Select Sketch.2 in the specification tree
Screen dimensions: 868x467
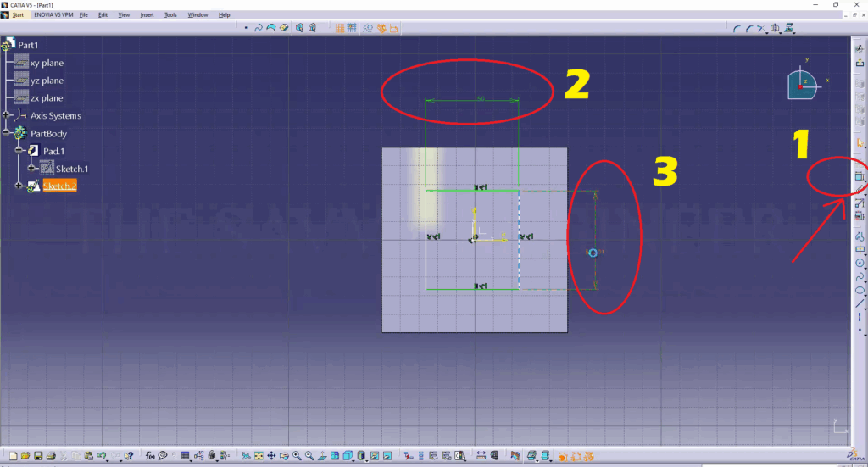click(x=59, y=186)
